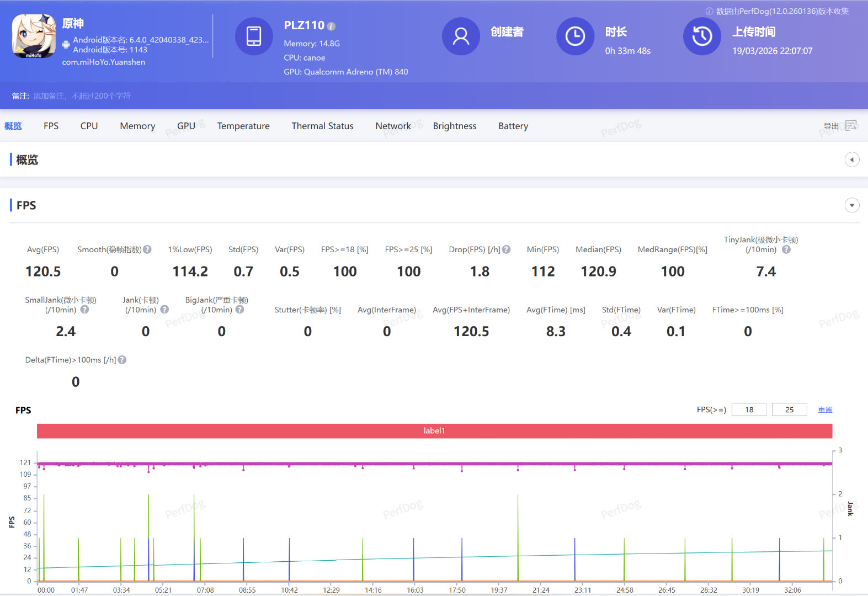Click the notes field placeholder text
This screenshot has height=596, width=868.
coord(82,96)
